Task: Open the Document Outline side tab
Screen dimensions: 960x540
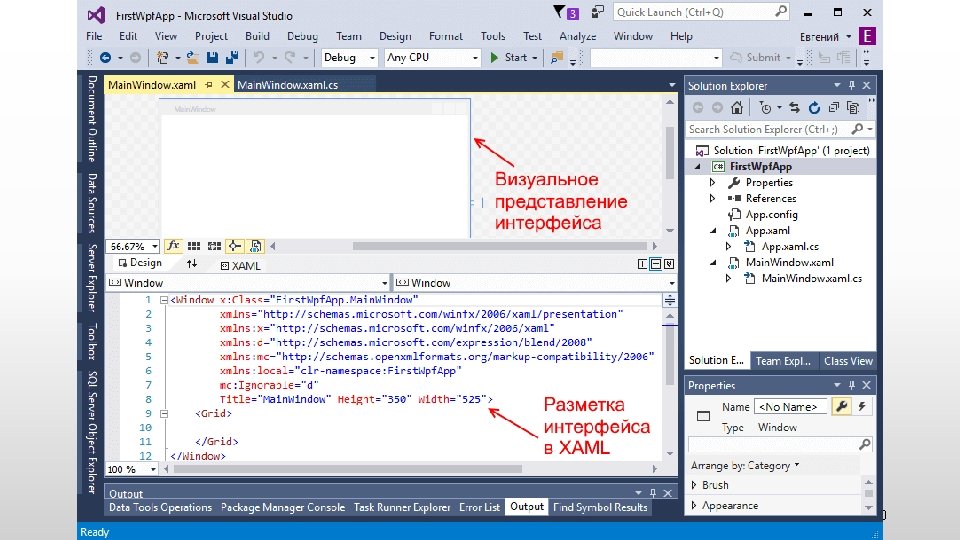Action: [x=92, y=119]
